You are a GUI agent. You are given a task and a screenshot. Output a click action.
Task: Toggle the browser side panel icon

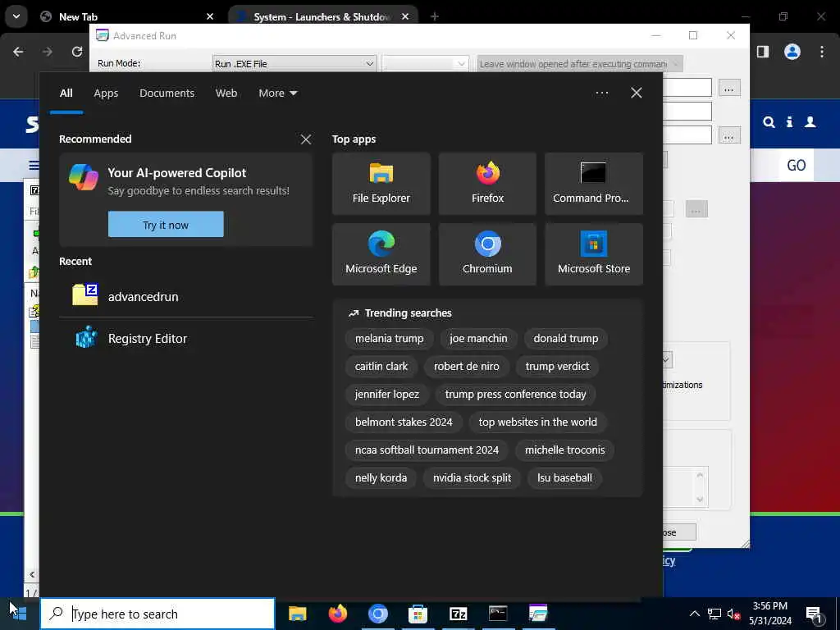click(x=763, y=52)
